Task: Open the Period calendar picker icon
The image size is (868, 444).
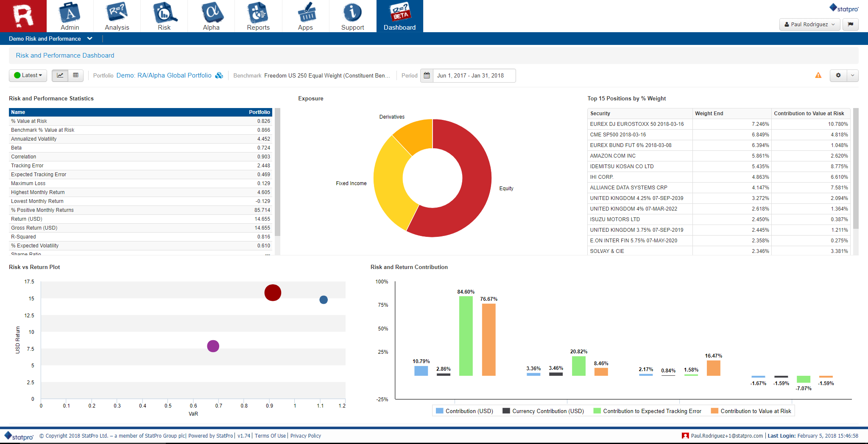Action: pyautogui.click(x=427, y=75)
